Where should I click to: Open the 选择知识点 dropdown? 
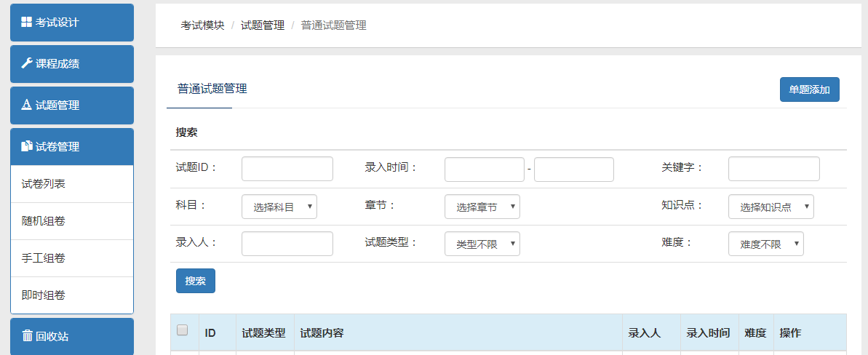pyautogui.click(x=771, y=207)
